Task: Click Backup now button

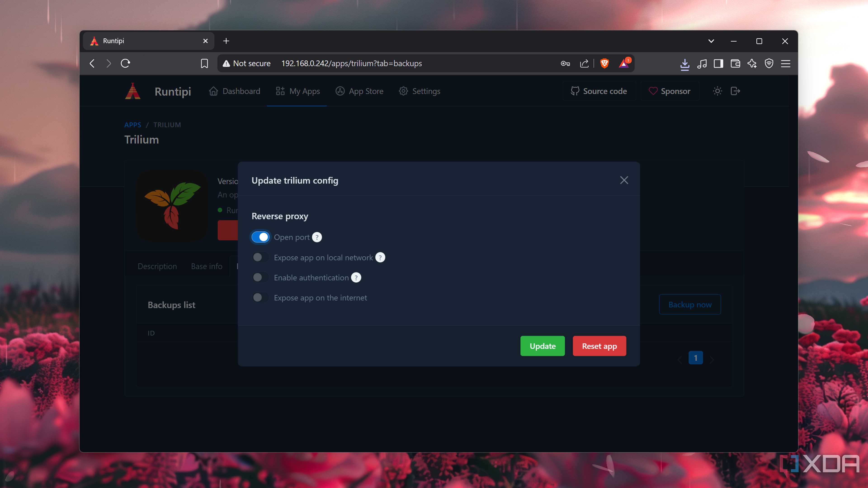Action: click(x=690, y=305)
